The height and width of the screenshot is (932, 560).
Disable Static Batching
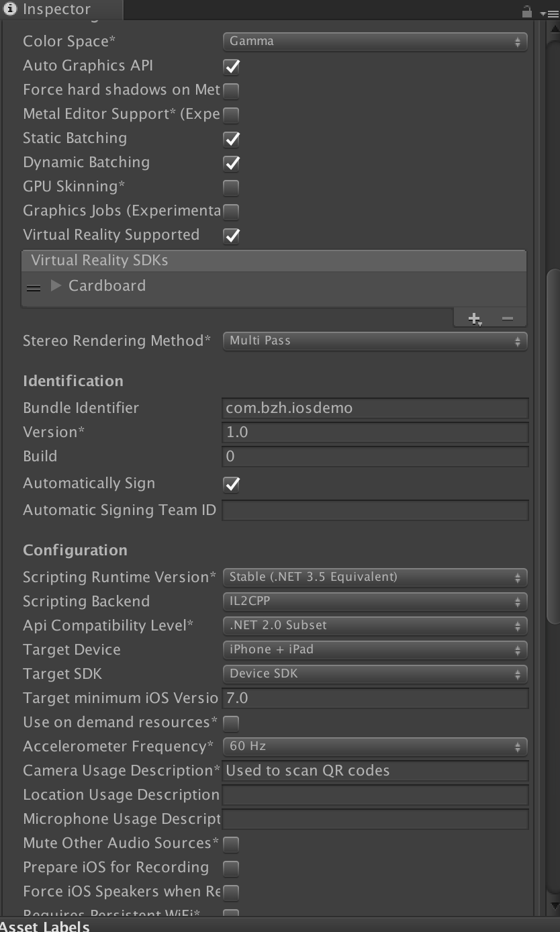coord(231,139)
